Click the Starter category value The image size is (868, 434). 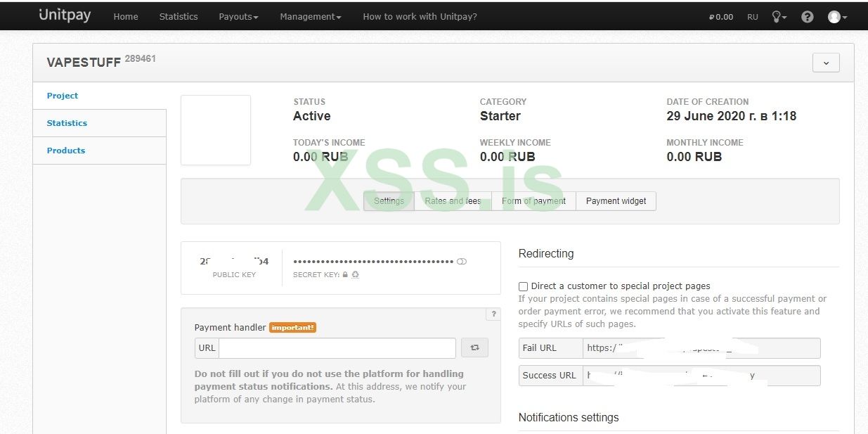[500, 116]
